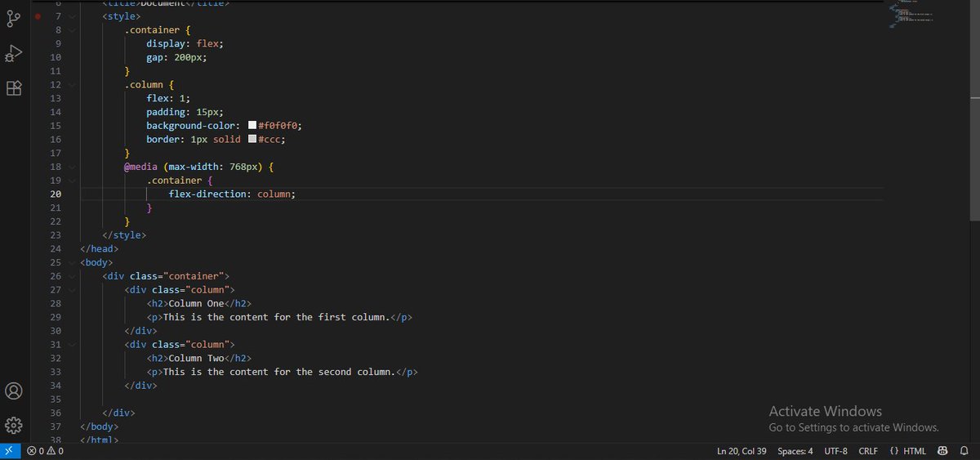
Task: Change end of line sequence CRLF
Action: click(x=868, y=451)
